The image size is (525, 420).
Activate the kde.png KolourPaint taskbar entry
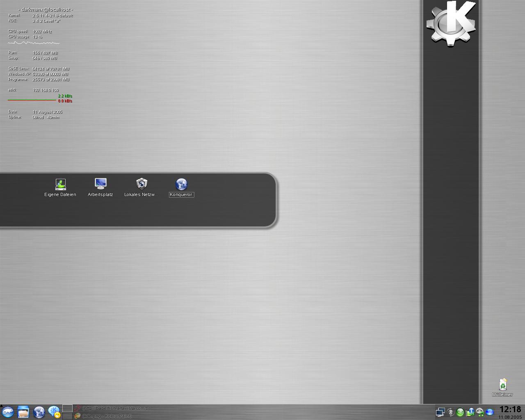tap(103, 416)
